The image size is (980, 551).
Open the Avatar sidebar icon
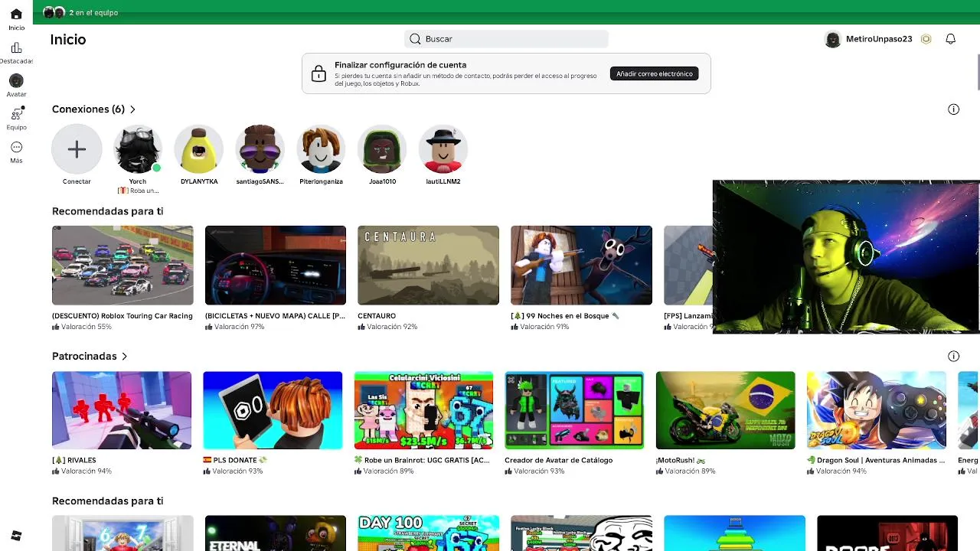(16, 80)
